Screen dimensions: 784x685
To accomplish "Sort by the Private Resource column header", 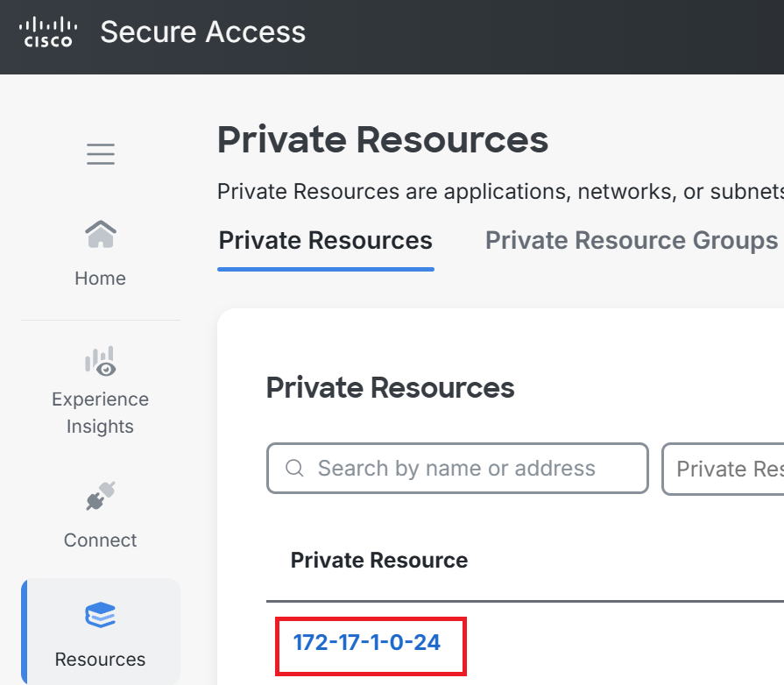I will click(379, 560).
